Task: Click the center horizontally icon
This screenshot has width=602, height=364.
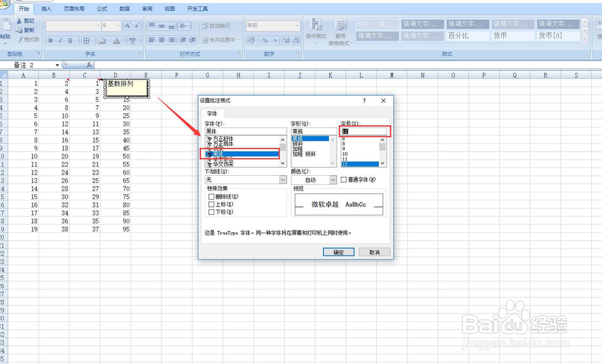Action: coord(161,40)
